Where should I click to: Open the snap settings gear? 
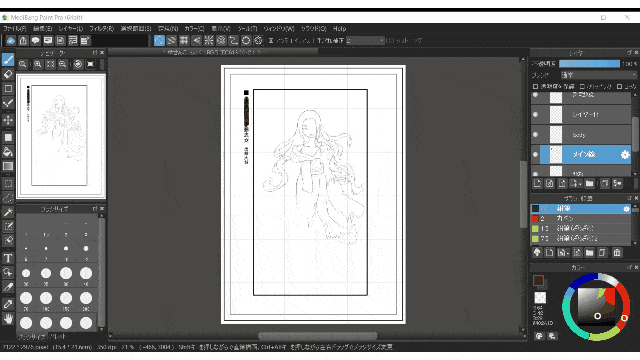click(258, 40)
